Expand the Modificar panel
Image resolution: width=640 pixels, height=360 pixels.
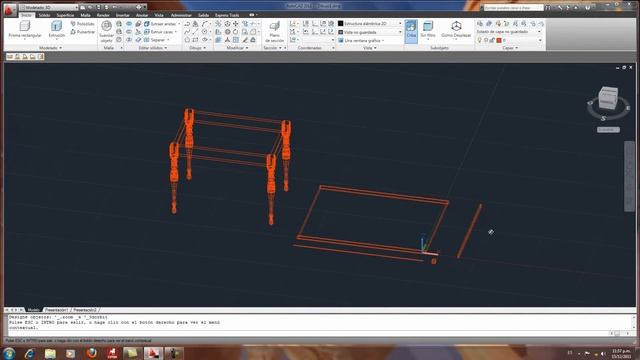click(237, 48)
